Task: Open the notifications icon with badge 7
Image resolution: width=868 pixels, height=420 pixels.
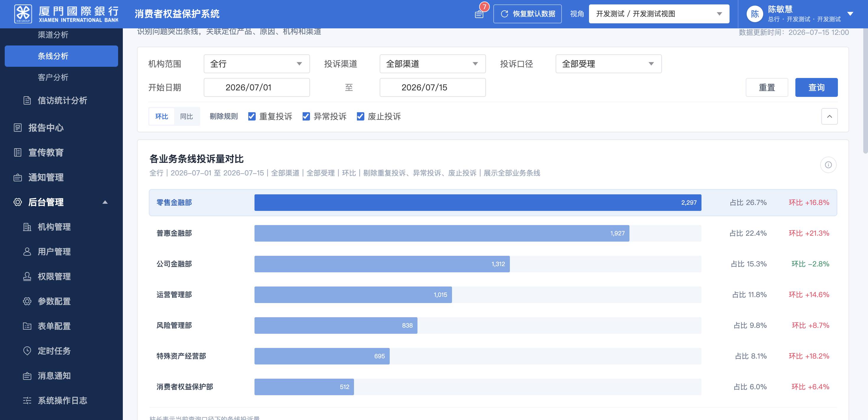Action: coord(479,14)
